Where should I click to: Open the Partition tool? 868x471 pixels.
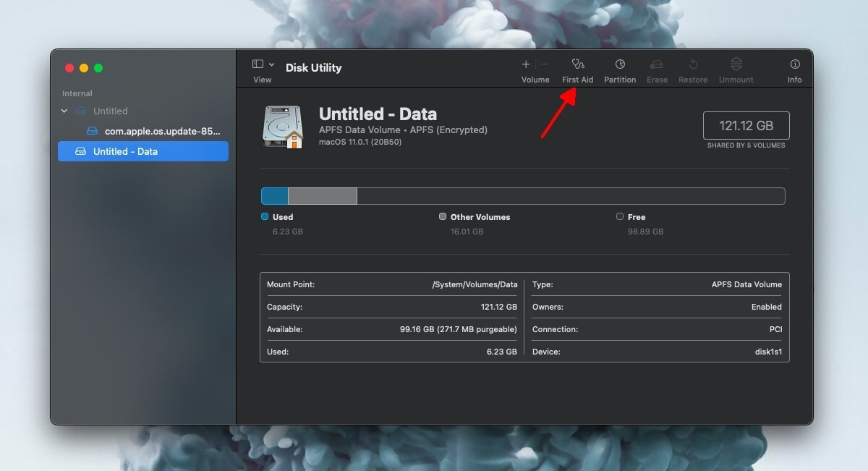click(620, 64)
